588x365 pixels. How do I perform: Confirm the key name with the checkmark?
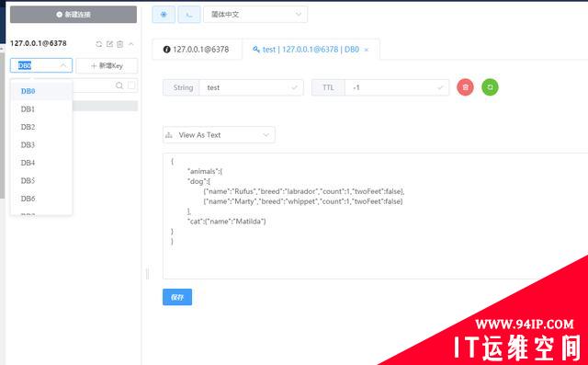tap(294, 87)
